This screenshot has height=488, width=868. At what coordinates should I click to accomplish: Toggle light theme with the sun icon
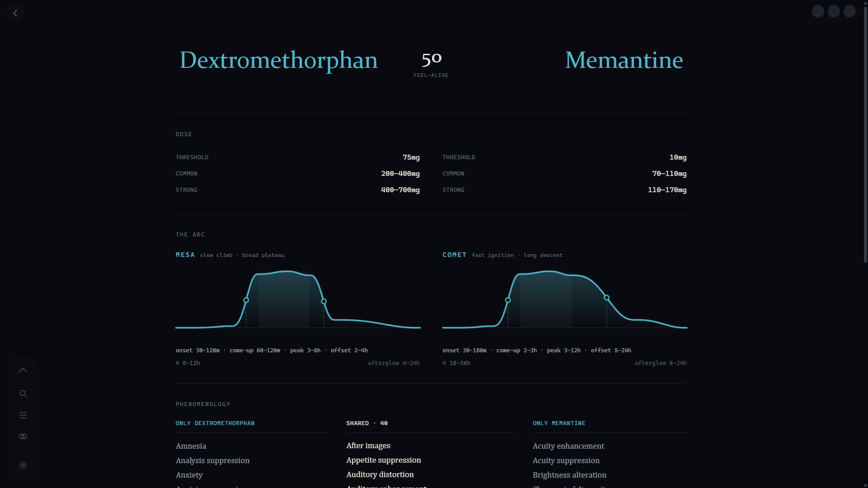pyautogui.click(x=23, y=465)
